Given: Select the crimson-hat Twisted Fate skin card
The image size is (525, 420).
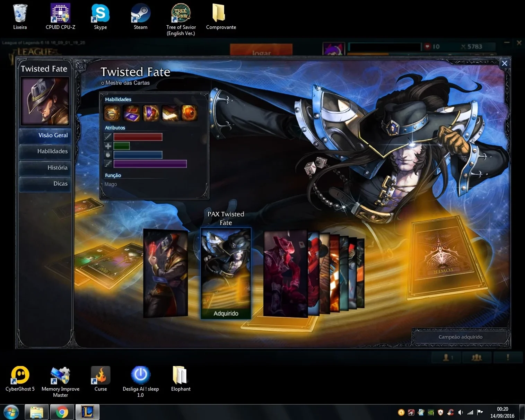Looking at the screenshot, I should [x=286, y=274].
